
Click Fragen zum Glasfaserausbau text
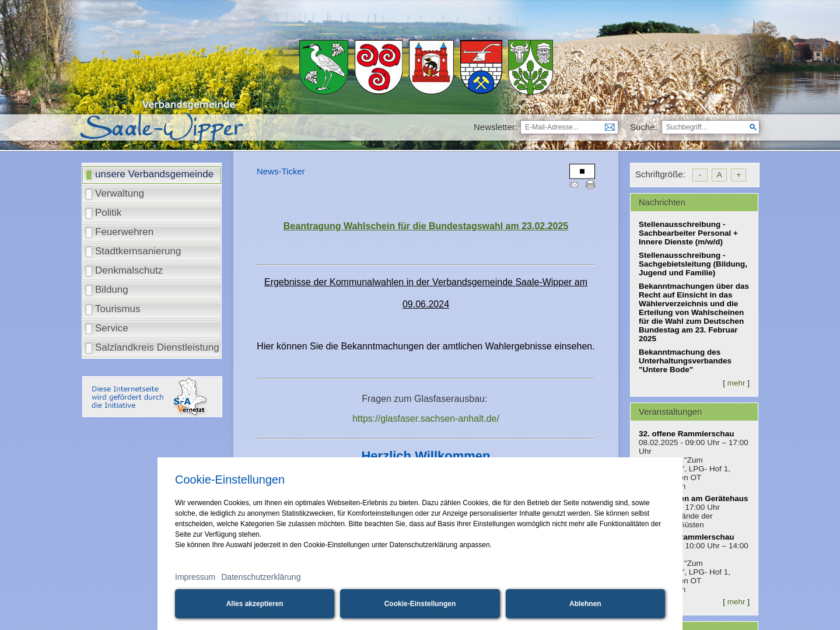425,399
